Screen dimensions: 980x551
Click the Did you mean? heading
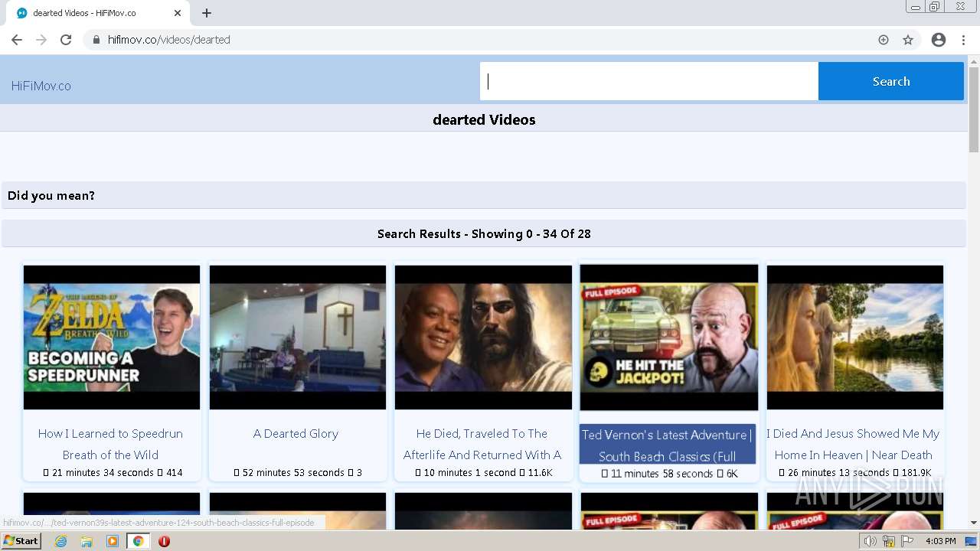(x=51, y=196)
